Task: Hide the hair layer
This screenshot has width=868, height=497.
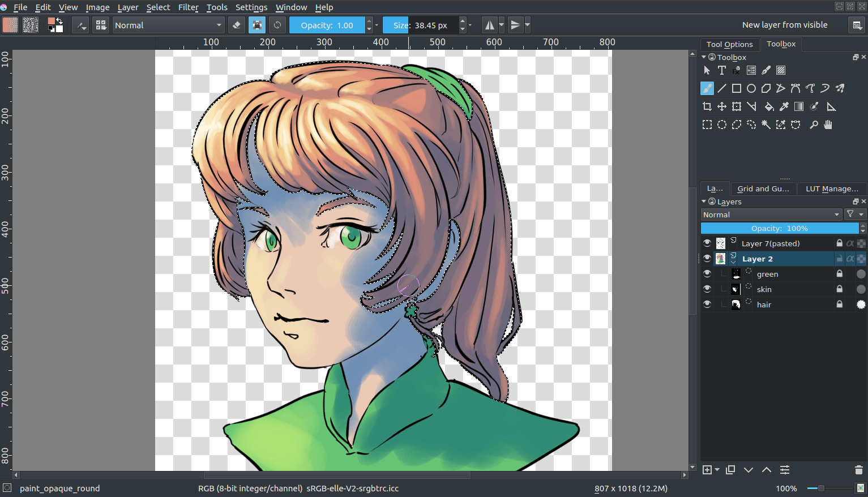Action: tap(707, 304)
